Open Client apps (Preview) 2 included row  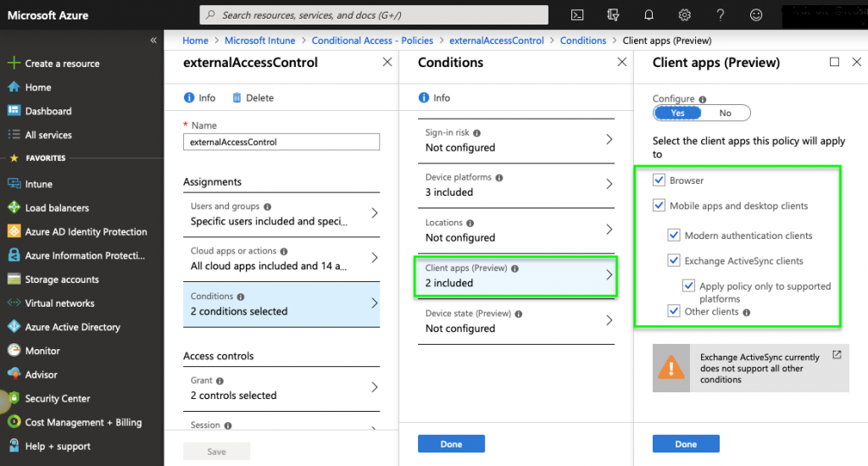pyautogui.click(x=516, y=275)
